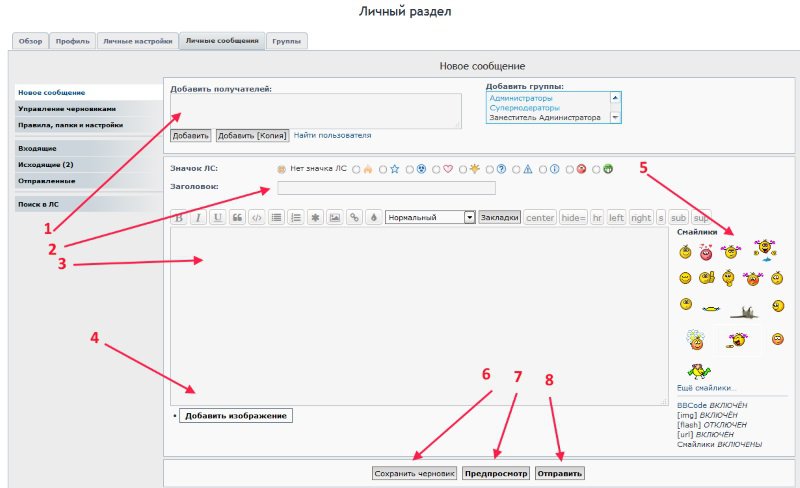Click the insert link chain icon
Screen dimensions: 800x488
[354, 217]
